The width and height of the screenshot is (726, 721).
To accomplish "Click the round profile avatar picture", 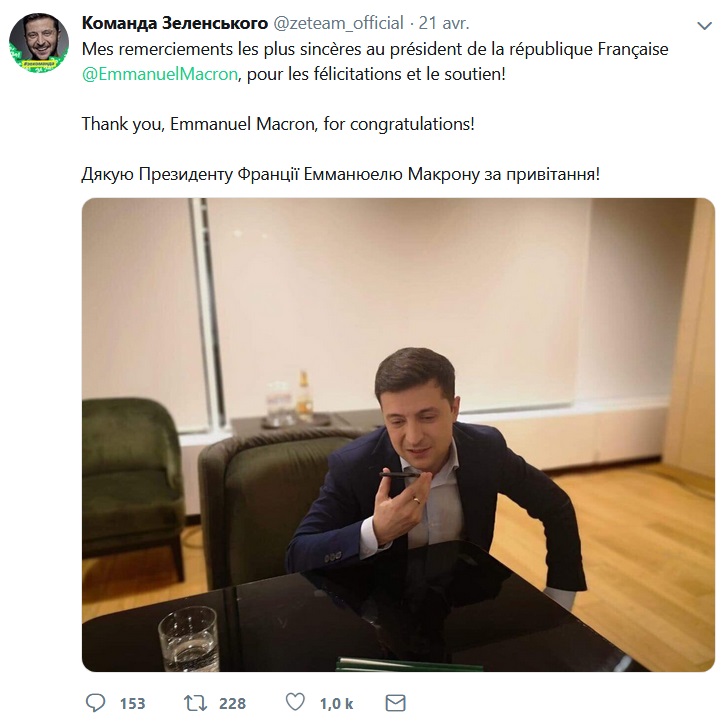I will click(38, 43).
